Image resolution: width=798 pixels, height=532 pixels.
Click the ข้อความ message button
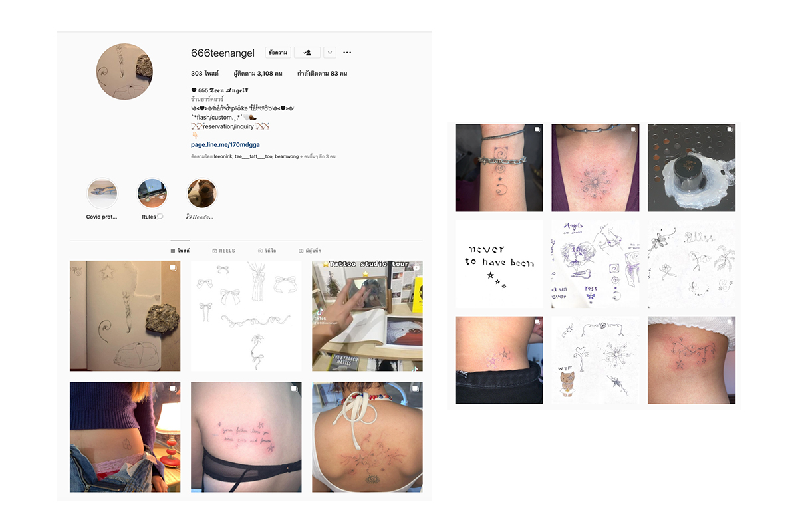coord(278,53)
